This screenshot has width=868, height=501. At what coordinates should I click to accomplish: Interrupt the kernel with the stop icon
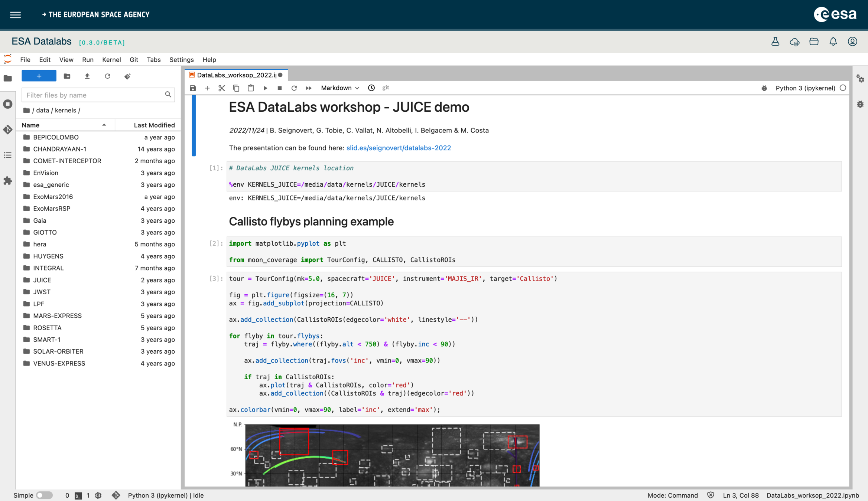pyautogui.click(x=280, y=88)
